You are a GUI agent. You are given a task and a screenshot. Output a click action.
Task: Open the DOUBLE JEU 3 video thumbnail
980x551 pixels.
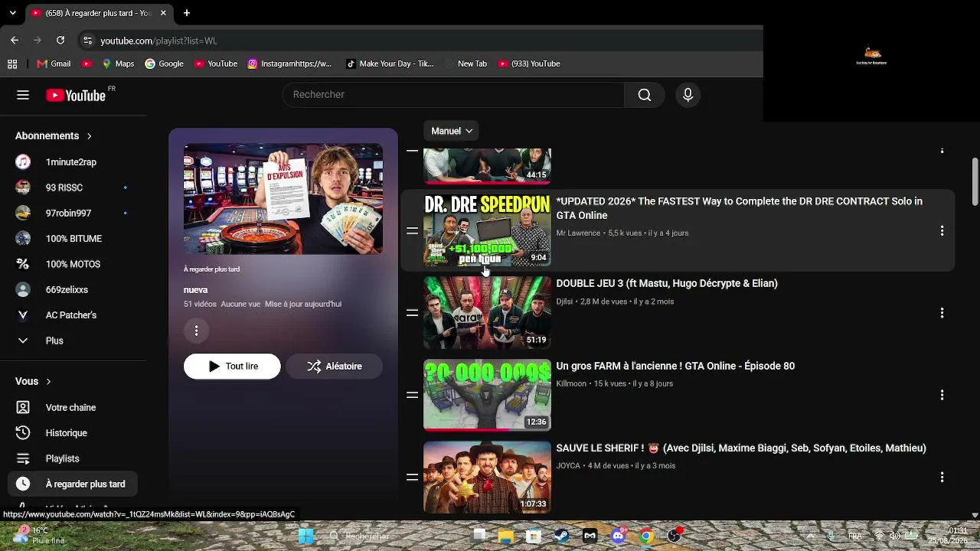tap(487, 313)
